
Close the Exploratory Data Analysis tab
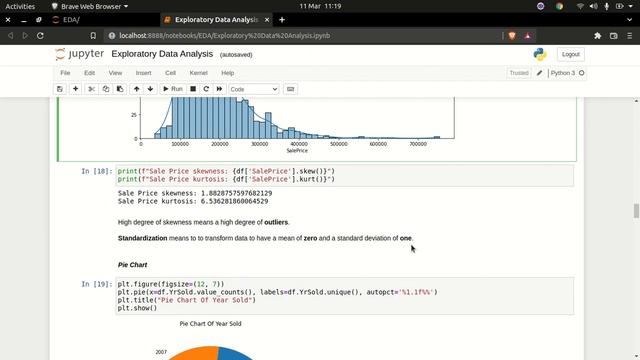tap(267, 20)
